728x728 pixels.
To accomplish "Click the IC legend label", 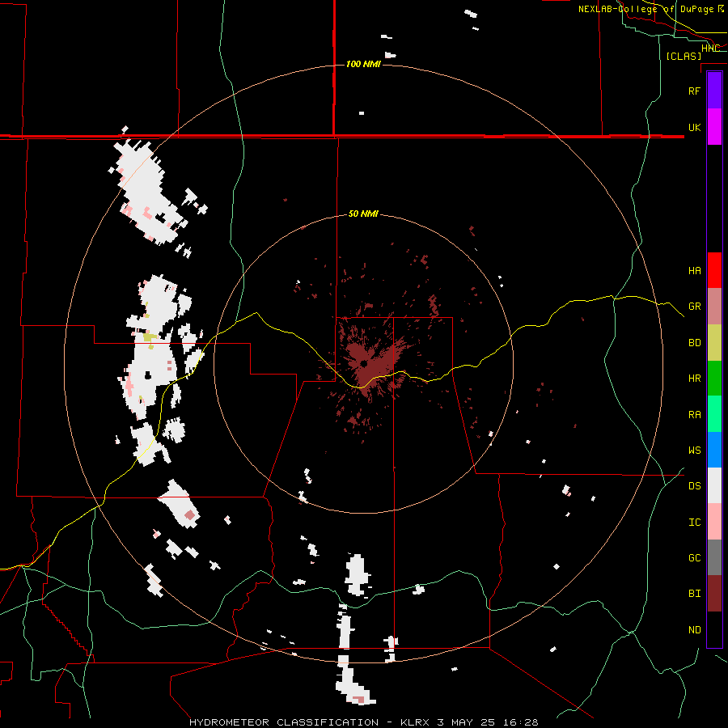I will [x=694, y=523].
